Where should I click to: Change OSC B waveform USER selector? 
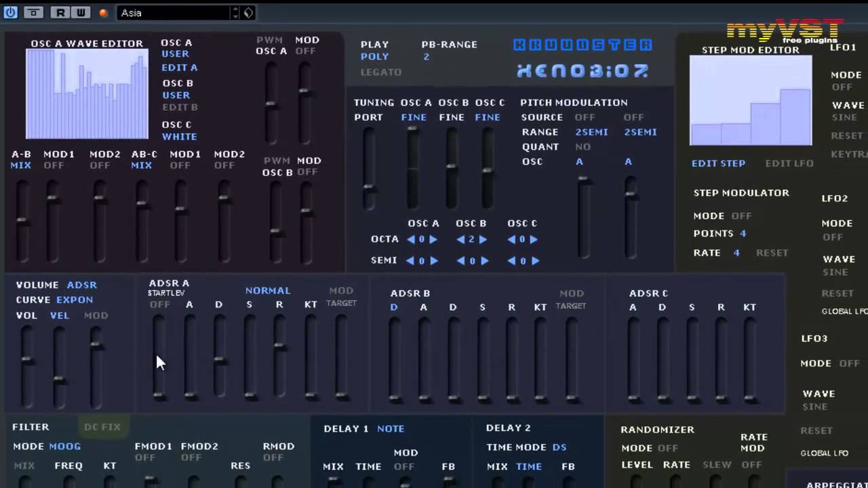pyautogui.click(x=176, y=96)
